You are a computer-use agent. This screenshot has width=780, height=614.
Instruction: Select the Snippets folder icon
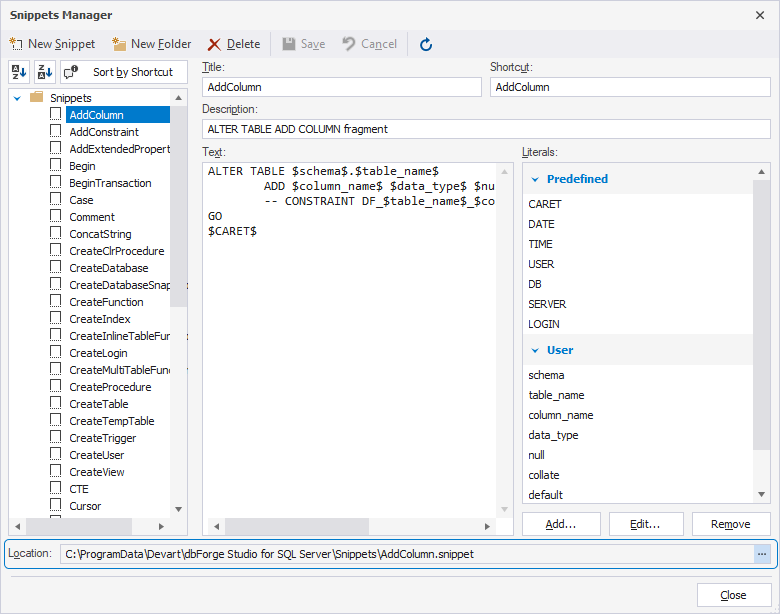(37, 97)
